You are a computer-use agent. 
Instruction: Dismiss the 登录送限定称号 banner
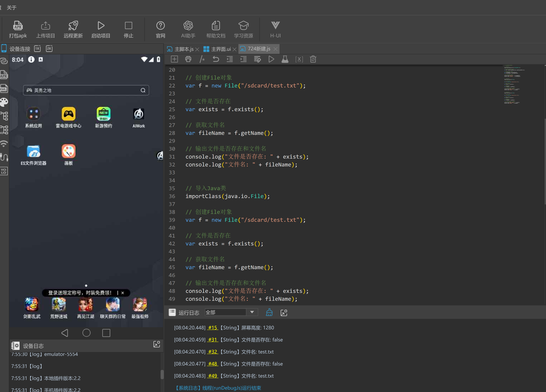122,293
